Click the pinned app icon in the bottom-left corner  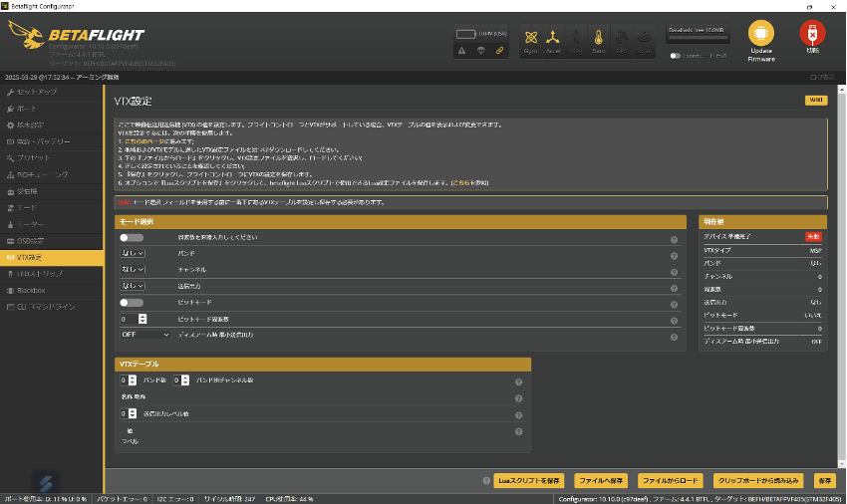pyautogui.click(x=46, y=482)
